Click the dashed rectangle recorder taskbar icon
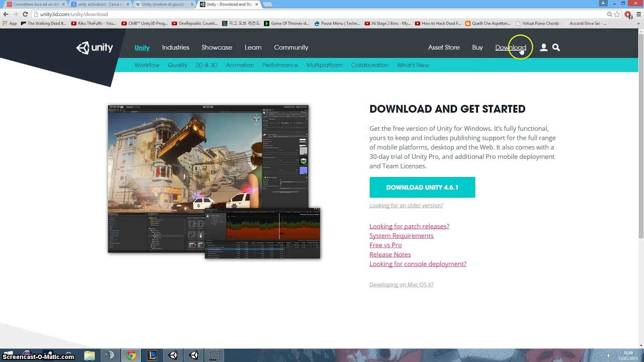Viewport: 644px width, 362px height. pyautogui.click(x=214, y=355)
